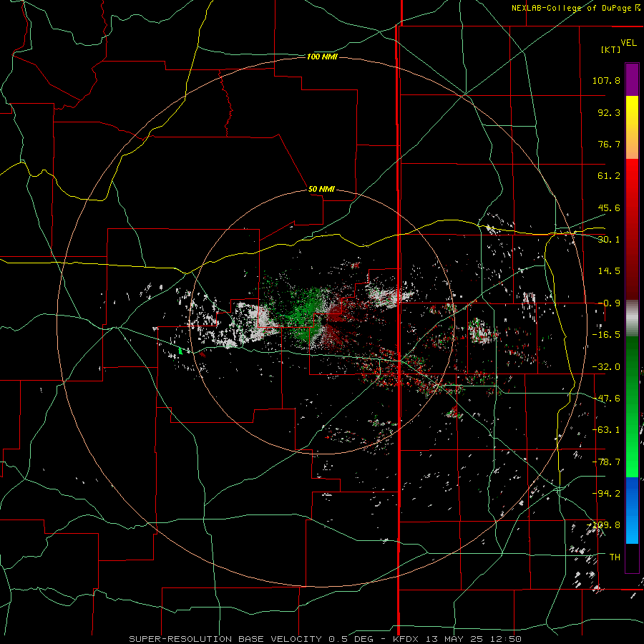Click the -47.6 velocity scale value
The width and height of the screenshot is (644, 644).
click(606, 399)
